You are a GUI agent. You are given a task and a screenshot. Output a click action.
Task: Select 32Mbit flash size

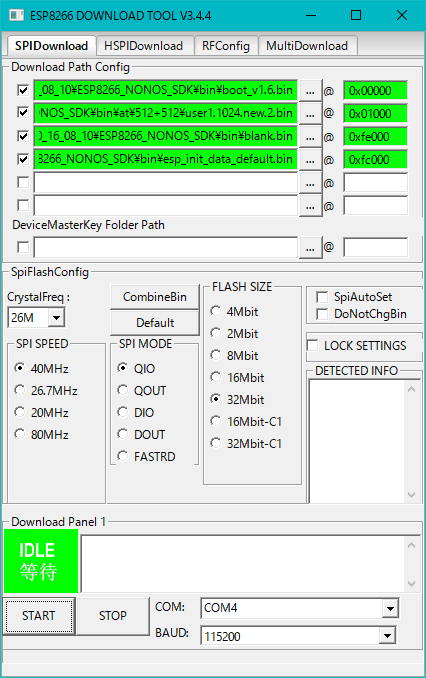[x=237, y=400]
